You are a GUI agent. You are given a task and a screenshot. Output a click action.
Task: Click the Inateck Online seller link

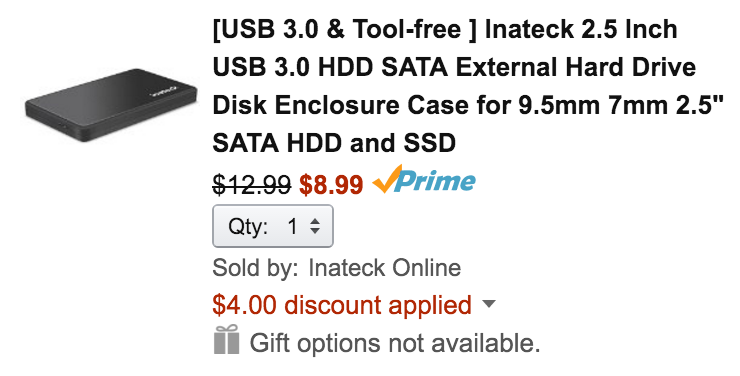pos(384,267)
